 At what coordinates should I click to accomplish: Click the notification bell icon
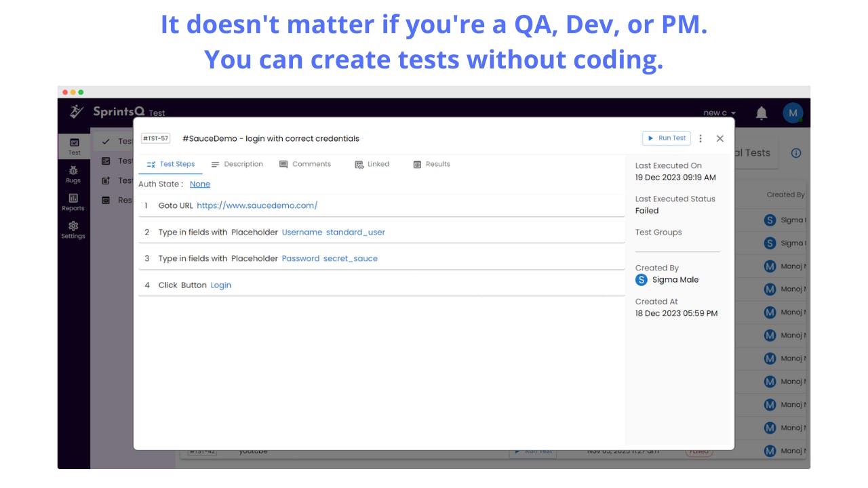[x=762, y=113]
